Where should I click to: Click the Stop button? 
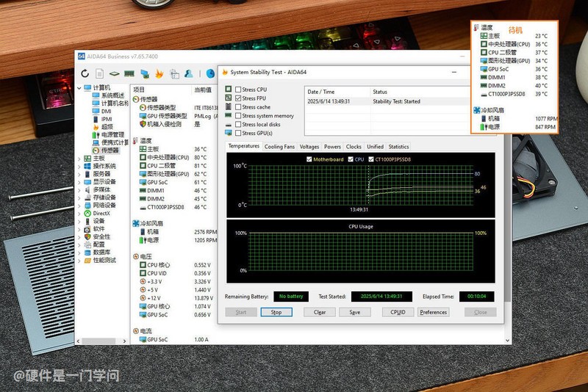(x=276, y=312)
